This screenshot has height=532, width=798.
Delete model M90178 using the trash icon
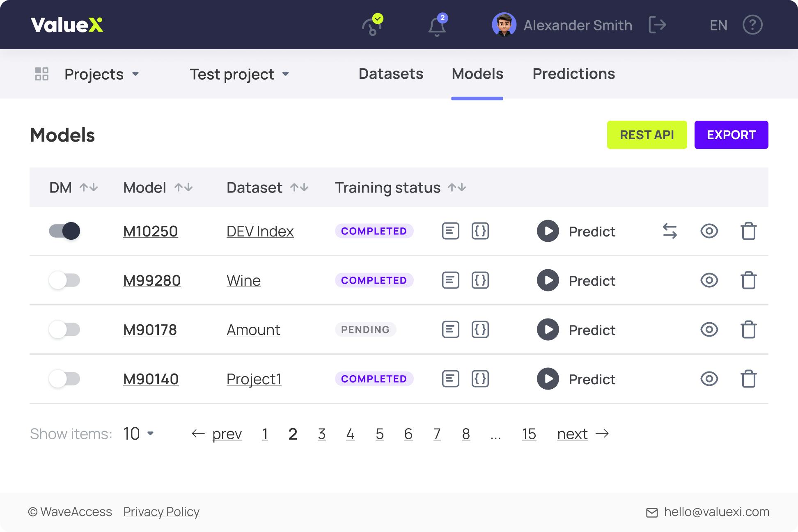pyautogui.click(x=749, y=330)
